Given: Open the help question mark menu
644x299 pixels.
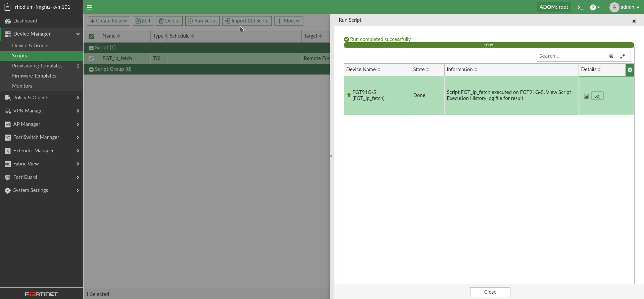Looking at the screenshot, I should 595,7.
